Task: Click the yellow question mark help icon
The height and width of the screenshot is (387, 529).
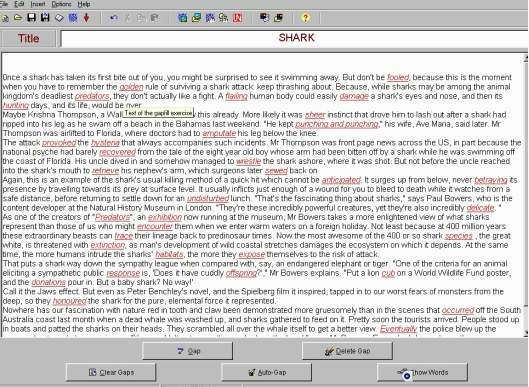Action: coord(305,18)
